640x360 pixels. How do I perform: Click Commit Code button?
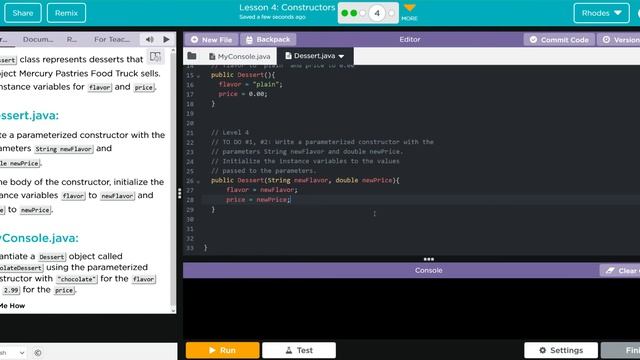(559, 40)
